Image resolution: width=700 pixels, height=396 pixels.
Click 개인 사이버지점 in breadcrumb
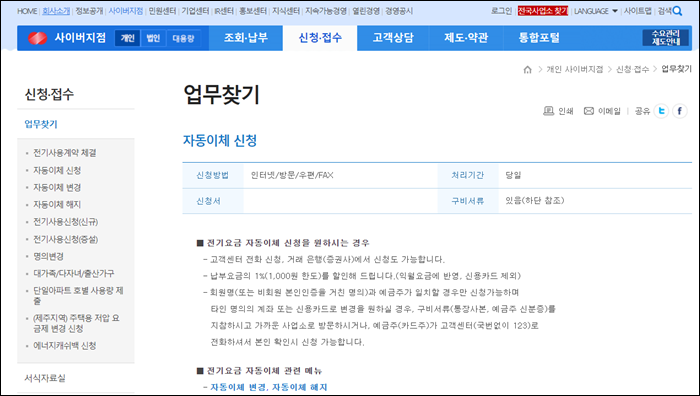(575, 69)
